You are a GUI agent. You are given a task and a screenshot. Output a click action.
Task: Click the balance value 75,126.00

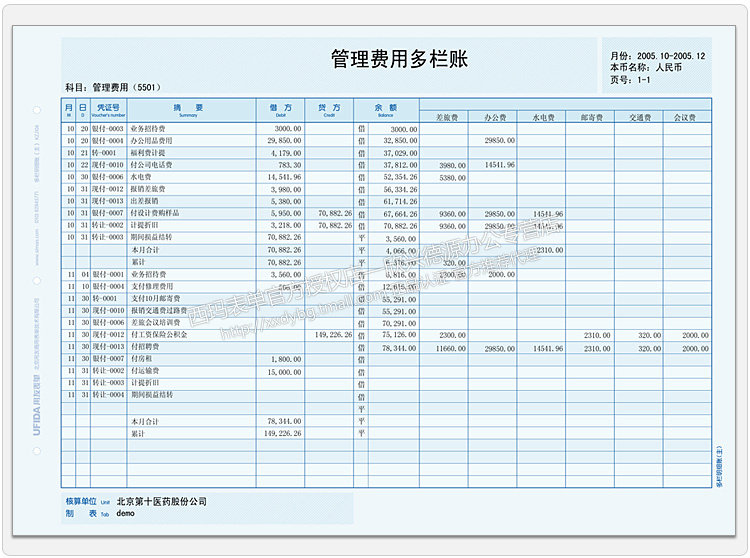(399, 335)
